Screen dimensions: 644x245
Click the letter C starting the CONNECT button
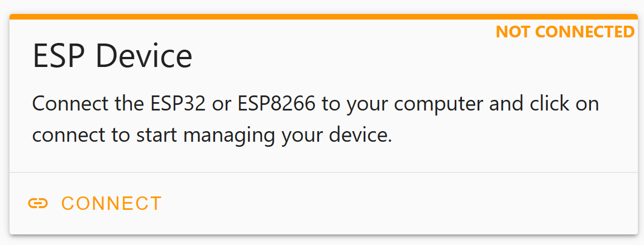68,204
